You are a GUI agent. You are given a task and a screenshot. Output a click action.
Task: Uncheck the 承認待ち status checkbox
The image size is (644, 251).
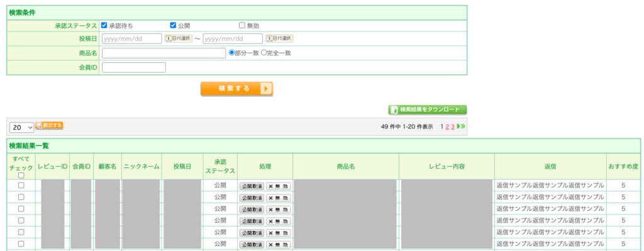click(x=104, y=25)
